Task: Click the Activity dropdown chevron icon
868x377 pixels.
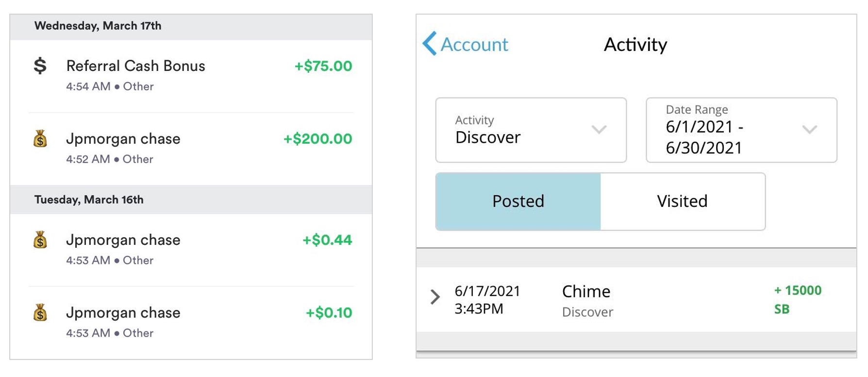Action: [599, 130]
